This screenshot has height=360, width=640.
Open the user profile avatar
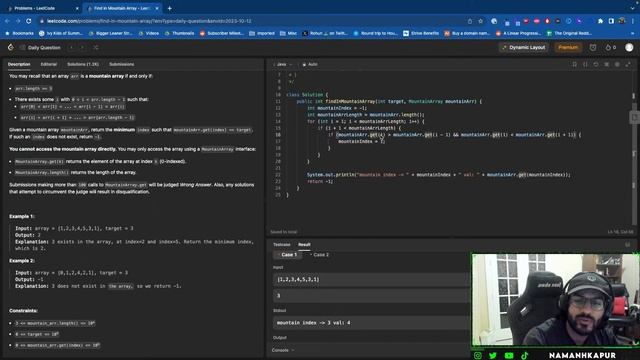point(629,48)
